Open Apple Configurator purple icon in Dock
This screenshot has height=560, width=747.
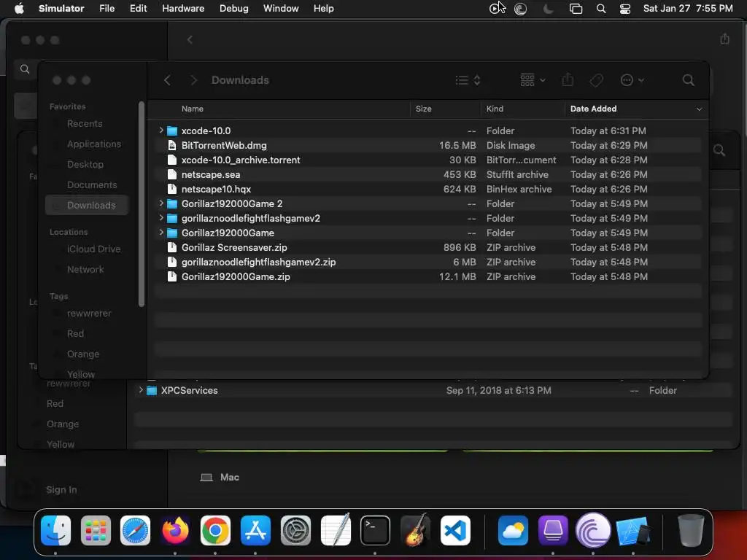pos(553,531)
